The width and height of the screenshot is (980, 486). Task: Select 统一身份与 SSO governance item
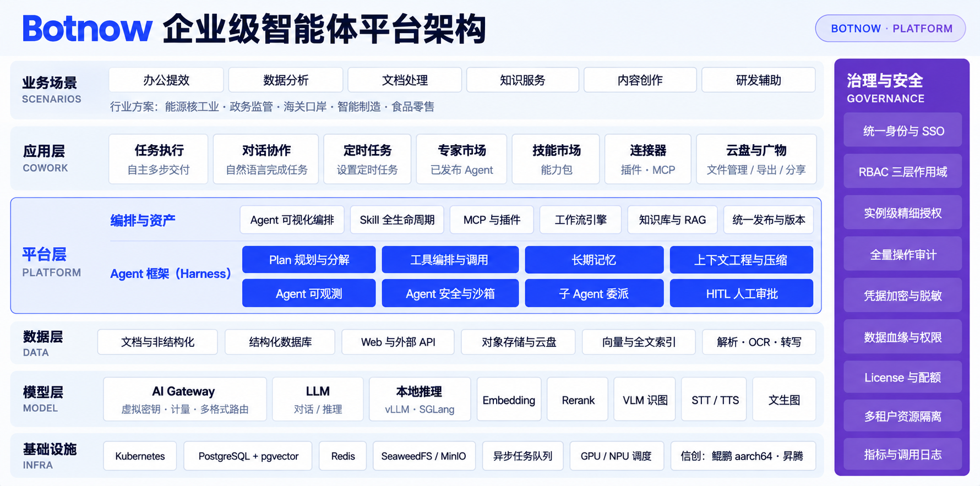coord(903,130)
